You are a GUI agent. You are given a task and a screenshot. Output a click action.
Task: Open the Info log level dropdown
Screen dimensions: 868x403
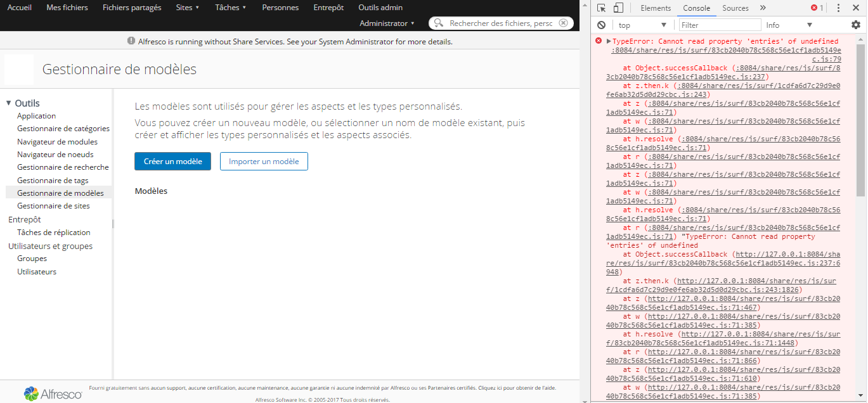(789, 25)
